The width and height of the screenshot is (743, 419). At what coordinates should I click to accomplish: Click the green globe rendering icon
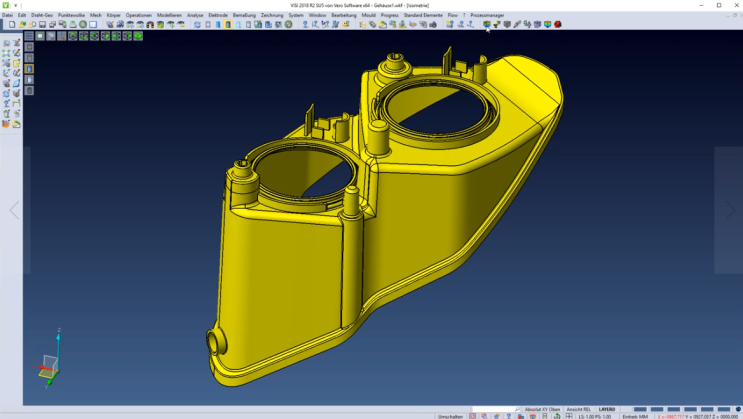click(288, 24)
